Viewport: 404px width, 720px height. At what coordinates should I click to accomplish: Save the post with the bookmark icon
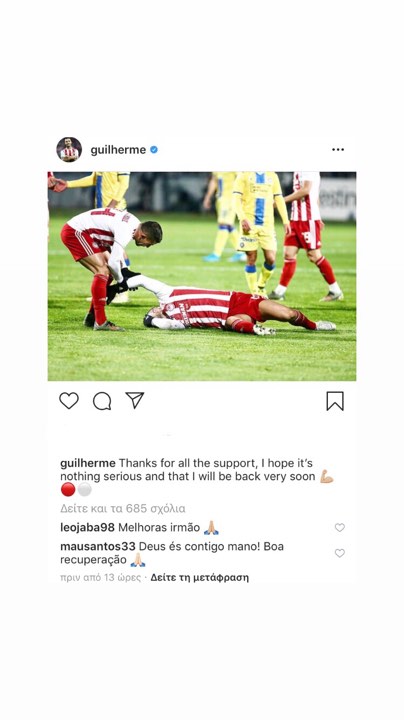(x=335, y=401)
